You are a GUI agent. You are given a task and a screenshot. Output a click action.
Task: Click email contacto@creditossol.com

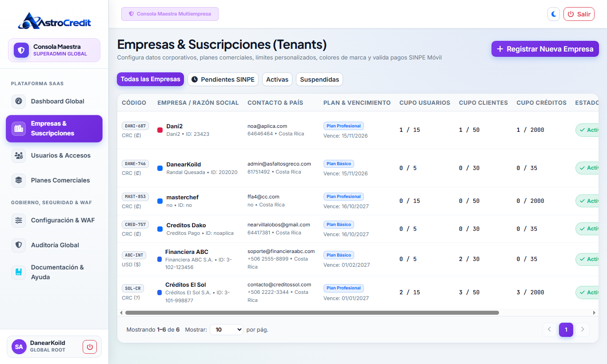click(x=279, y=285)
